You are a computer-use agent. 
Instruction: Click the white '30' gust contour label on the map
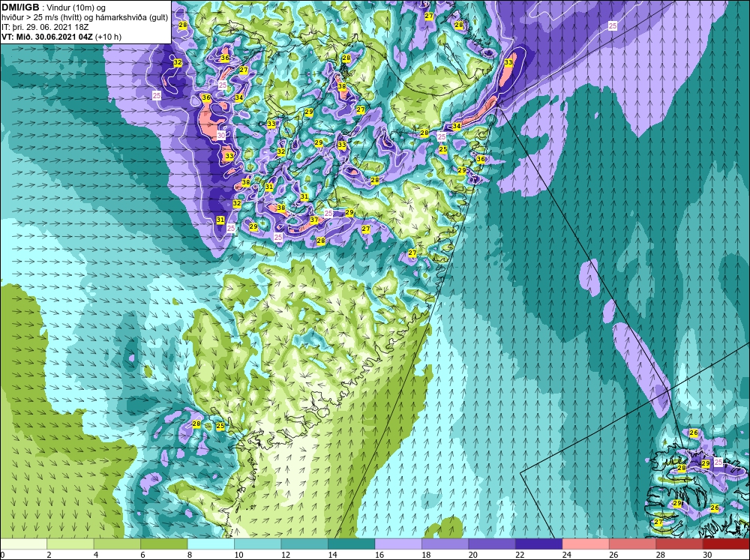tap(221, 136)
